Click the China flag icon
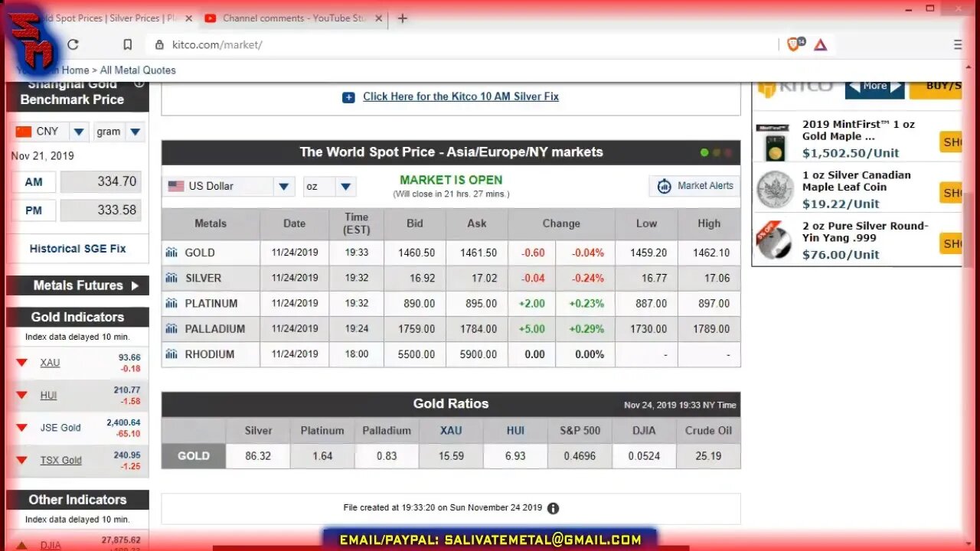Screen dimensions: 980x551 tap(24, 132)
